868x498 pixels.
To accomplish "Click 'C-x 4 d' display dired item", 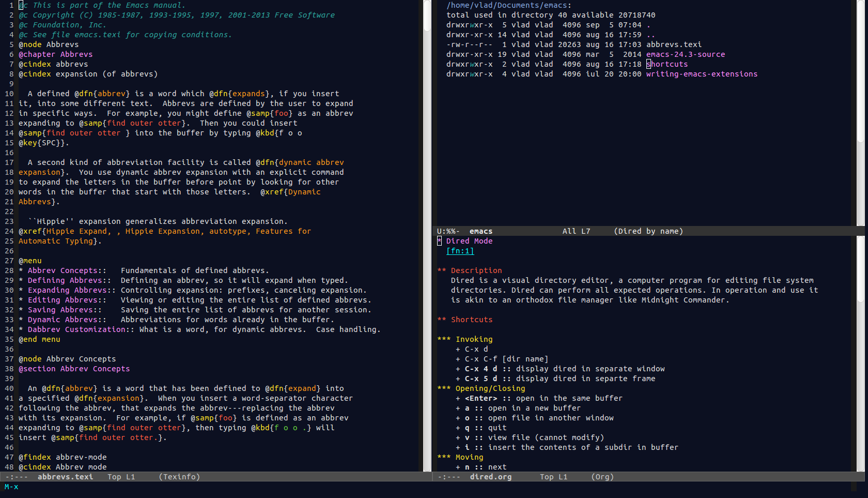I will pos(560,369).
